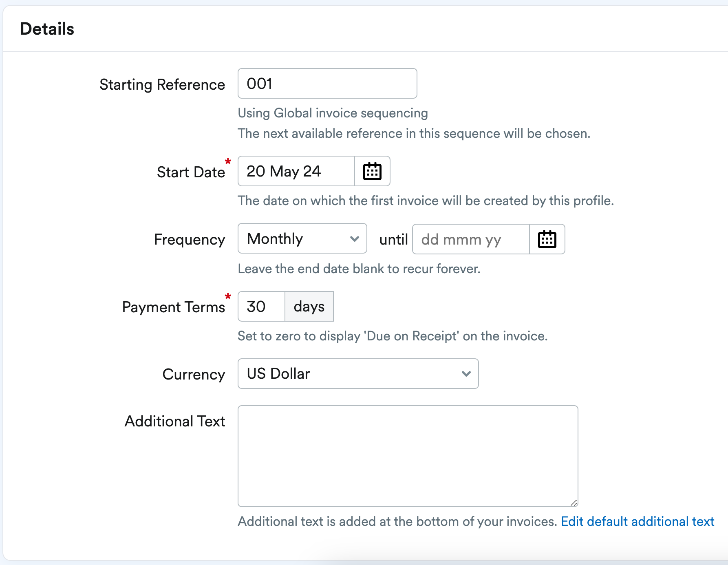Open the until-date calendar picker
728x565 pixels.
coord(547,239)
